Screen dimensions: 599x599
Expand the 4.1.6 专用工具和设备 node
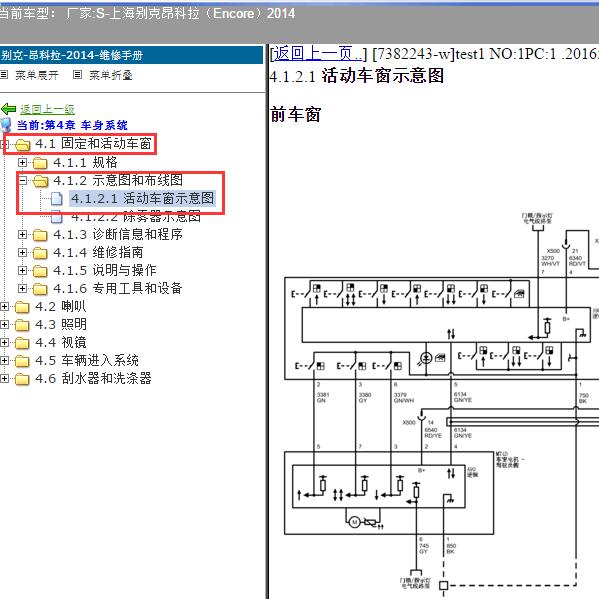pos(22,288)
